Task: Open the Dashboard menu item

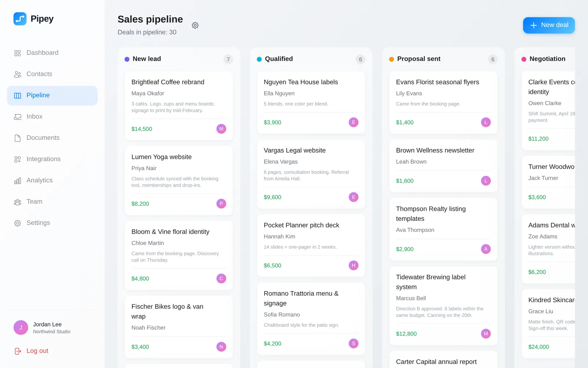Action: pyautogui.click(x=52, y=53)
